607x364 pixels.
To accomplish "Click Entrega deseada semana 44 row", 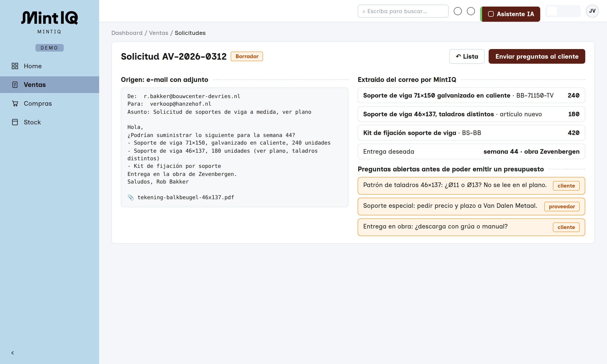I will point(471,151).
